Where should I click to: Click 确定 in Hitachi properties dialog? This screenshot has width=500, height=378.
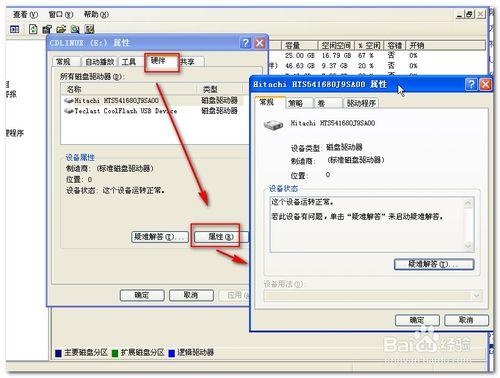pos(417,320)
